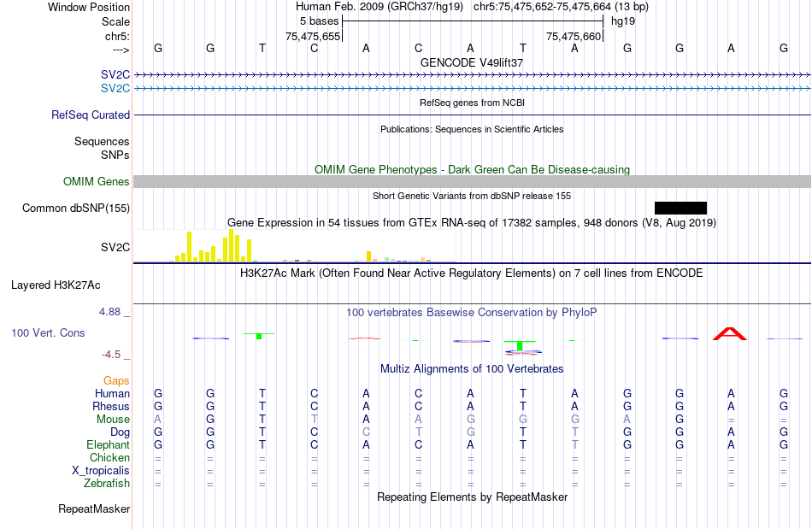Viewport: 812px width, 529px height.
Task: Click the H3K27Ac Mark track title
Action: [472, 273]
